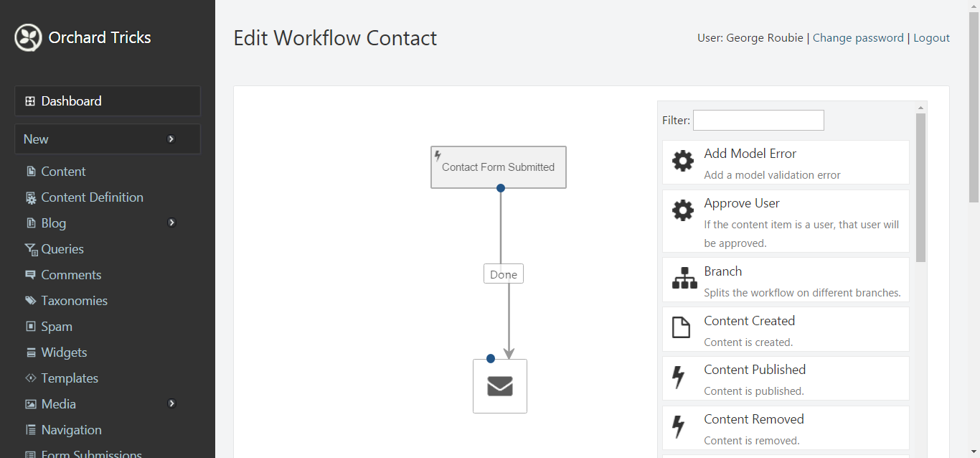Viewport: 980px width, 458px height.
Task: Click the 'Content is created.' description
Action: point(748,342)
